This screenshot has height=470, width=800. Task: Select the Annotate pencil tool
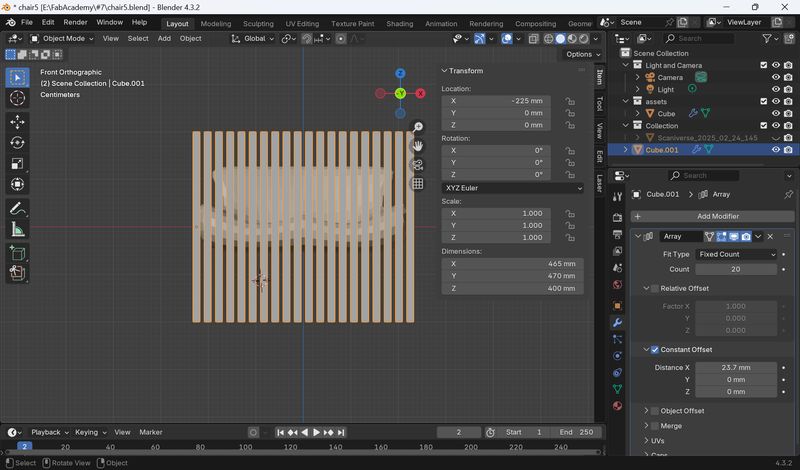17,208
